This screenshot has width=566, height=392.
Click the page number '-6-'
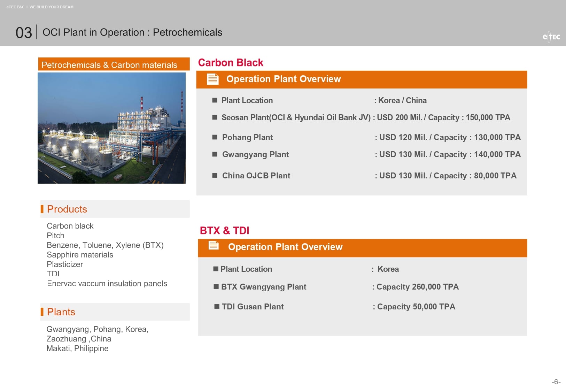click(556, 382)
